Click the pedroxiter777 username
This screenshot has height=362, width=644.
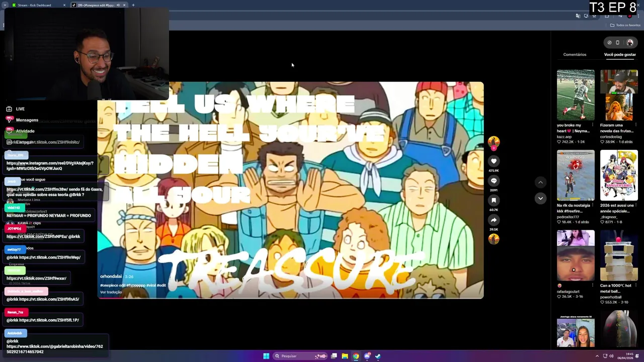(x=568, y=216)
